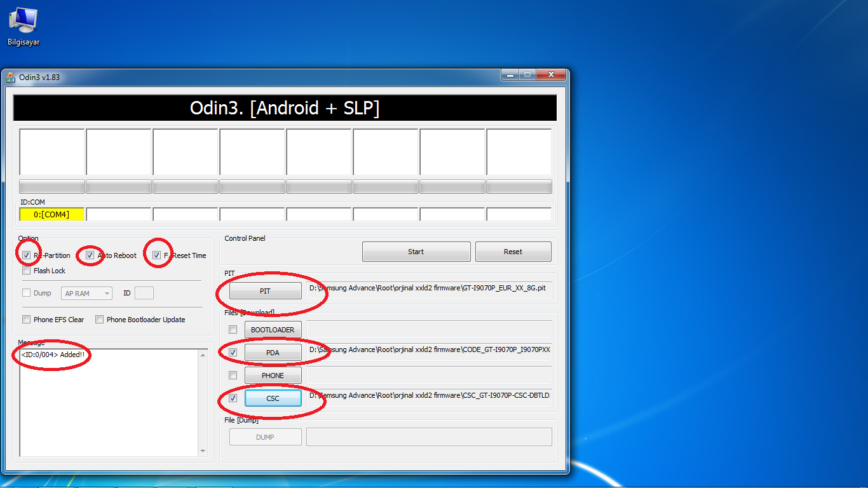868x488 pixels.
Task: Click the Message log scrollbar up arrow
Action: tap(203, 355)
